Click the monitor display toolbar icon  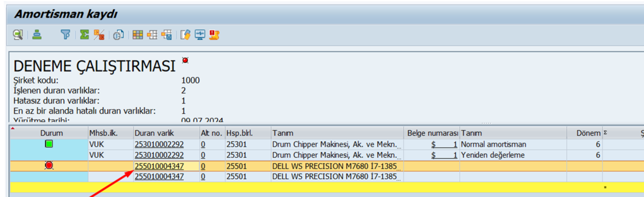coord(200,35)
